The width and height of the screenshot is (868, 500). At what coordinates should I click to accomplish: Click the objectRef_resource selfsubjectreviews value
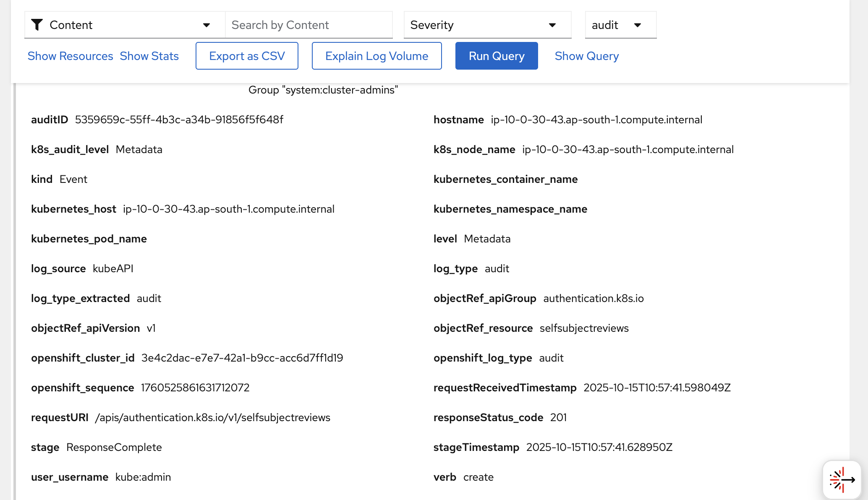point(584,328)
